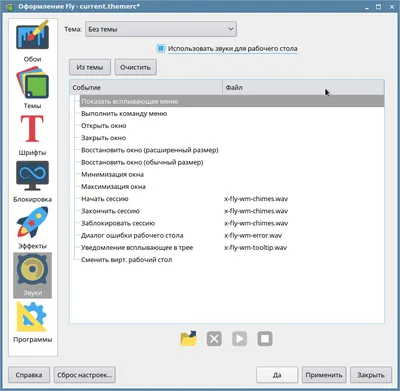Viewport: 400px width, 391px height.
Task: Toggle Использовать звуки для рабочего стола checkbox
Action: (x=161, y=49)
